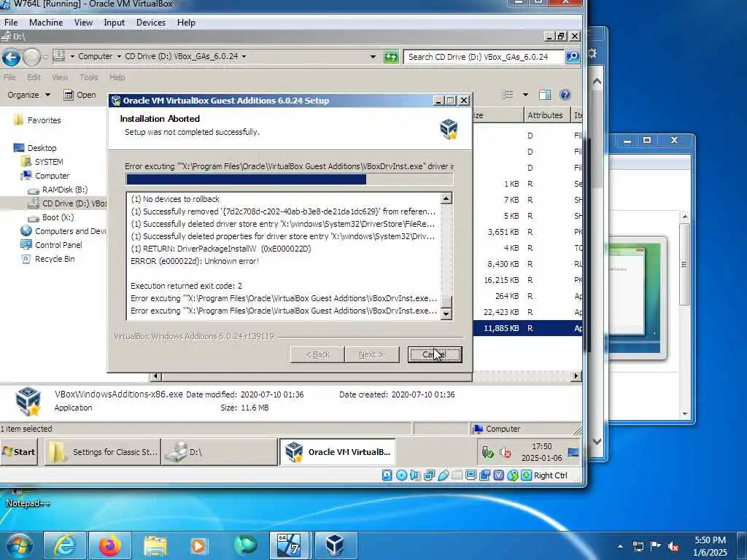Click the muted volume tray icon in guest
The image size is (747, 560).
pos(506,452)
